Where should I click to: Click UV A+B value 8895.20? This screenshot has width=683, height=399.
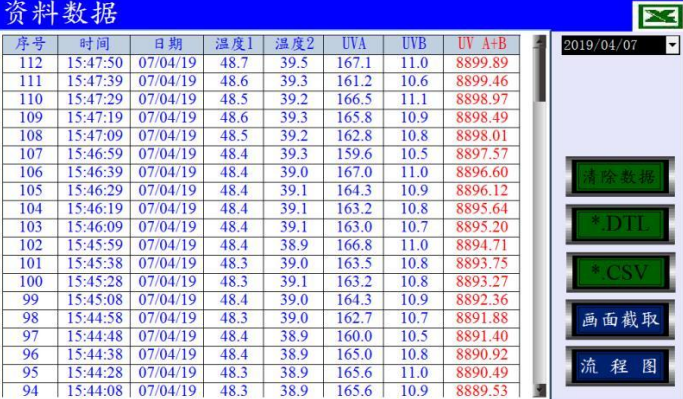click(482, 227)
